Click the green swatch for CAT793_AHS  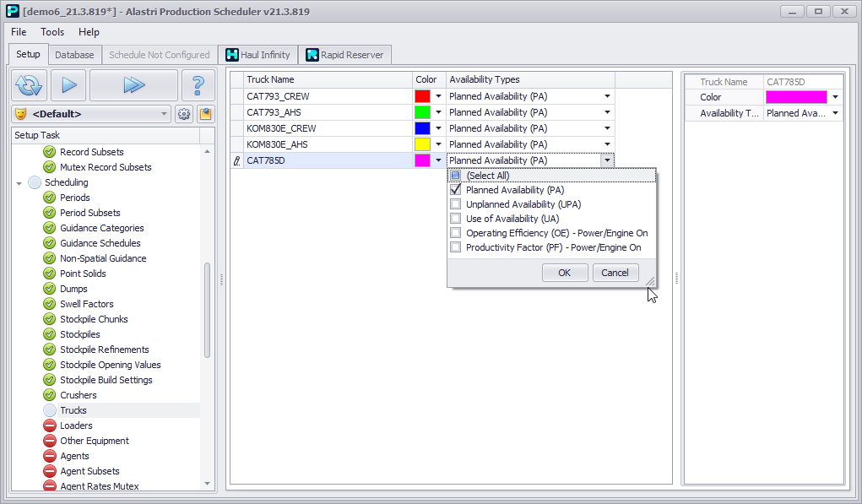[422, 112]
